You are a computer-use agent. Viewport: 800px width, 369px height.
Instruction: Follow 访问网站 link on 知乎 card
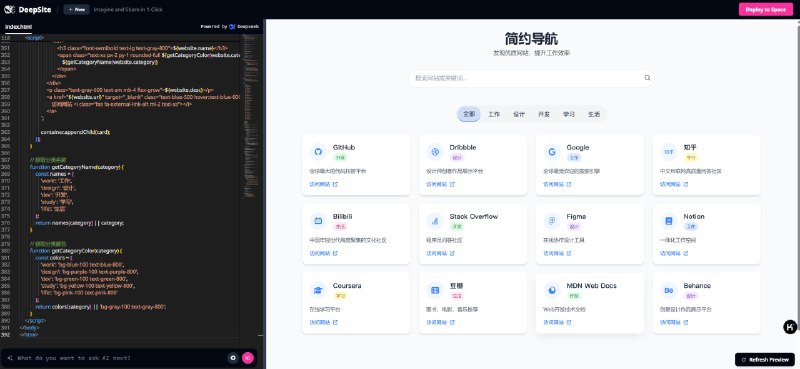[x=674, y=184]
